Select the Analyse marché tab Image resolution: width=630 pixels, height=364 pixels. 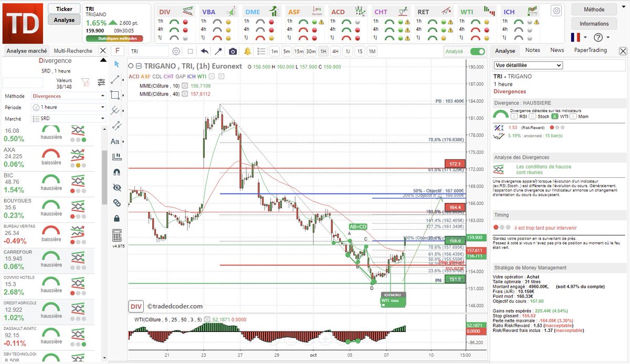[x=27, y=51]
